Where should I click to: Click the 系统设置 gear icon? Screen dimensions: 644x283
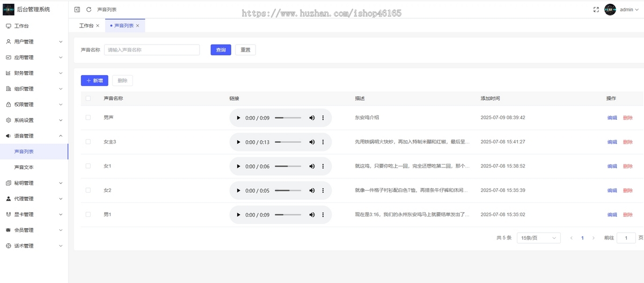tap(8, 120)
